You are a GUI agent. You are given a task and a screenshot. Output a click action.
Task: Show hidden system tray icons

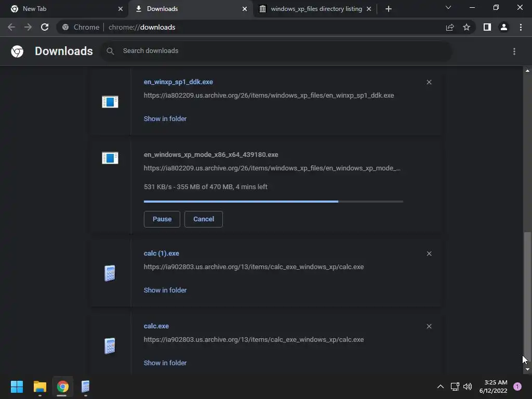coord(441,387)
